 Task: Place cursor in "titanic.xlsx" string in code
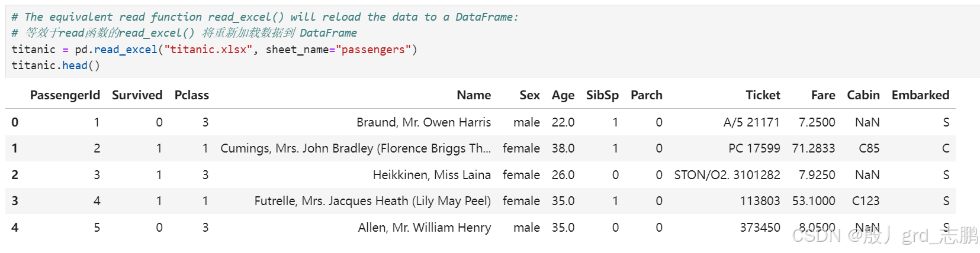click(x=208, y=50)
